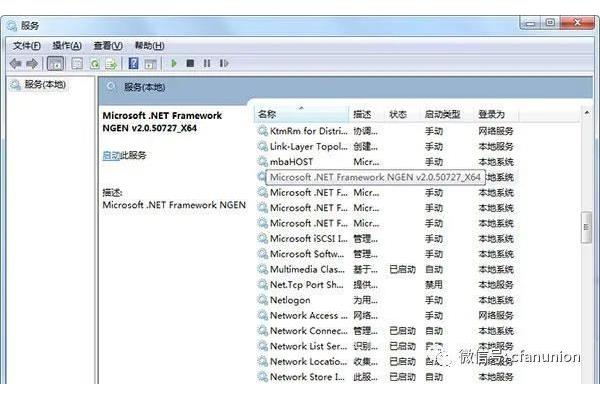Click the gear icon beside Netlogon
The width and height of the screenshot is (600, 400).
262,300
